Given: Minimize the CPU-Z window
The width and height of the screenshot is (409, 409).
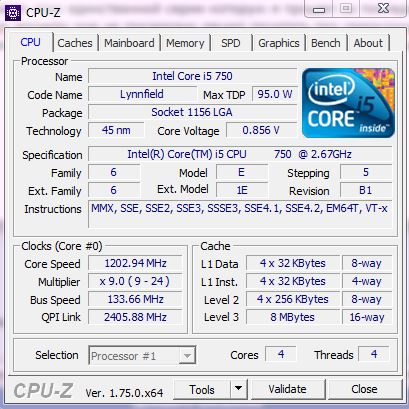Looking at the screenshot, I should (x=319, y=9).
